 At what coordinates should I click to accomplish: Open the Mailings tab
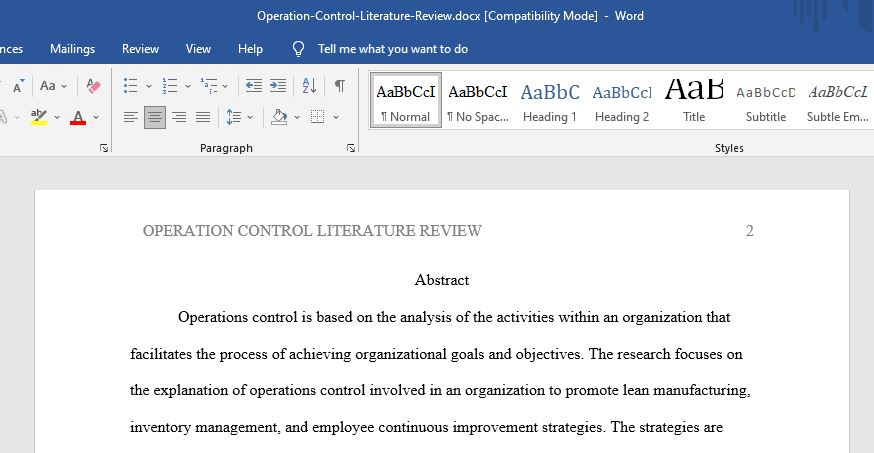tap(72, 49)
